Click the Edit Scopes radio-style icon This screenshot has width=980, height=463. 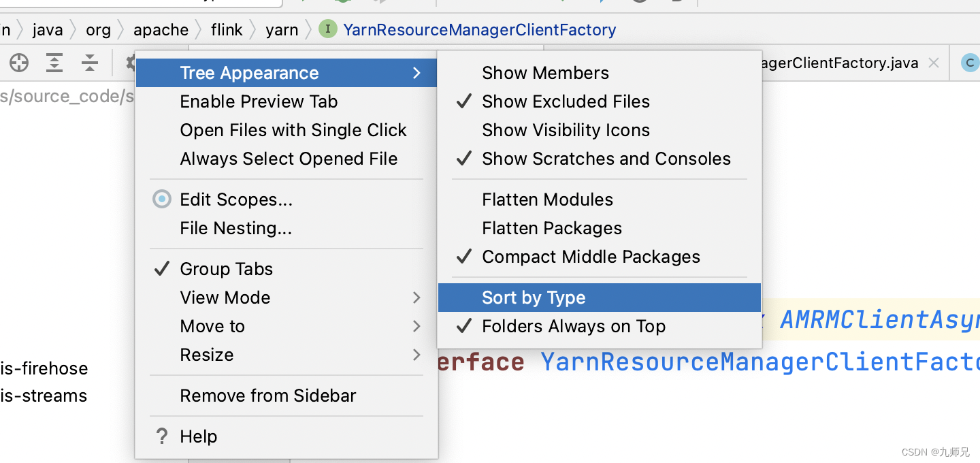[162, 199]
